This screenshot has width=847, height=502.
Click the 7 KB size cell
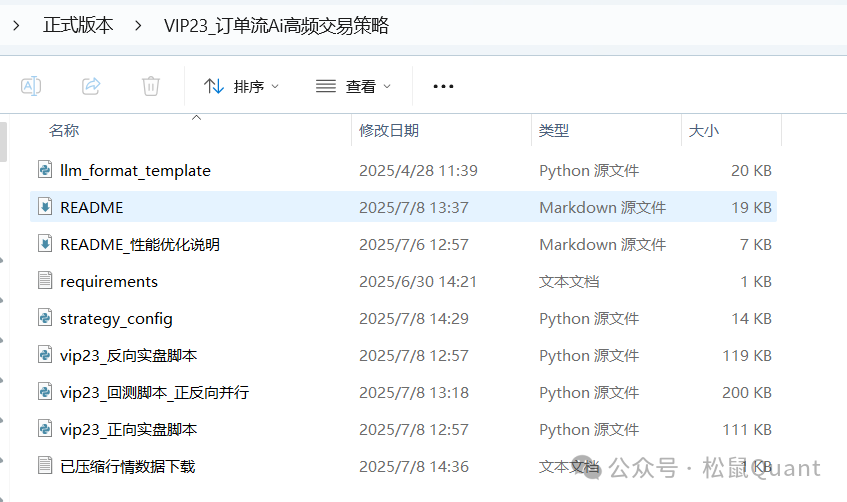(x=756, y=245)
